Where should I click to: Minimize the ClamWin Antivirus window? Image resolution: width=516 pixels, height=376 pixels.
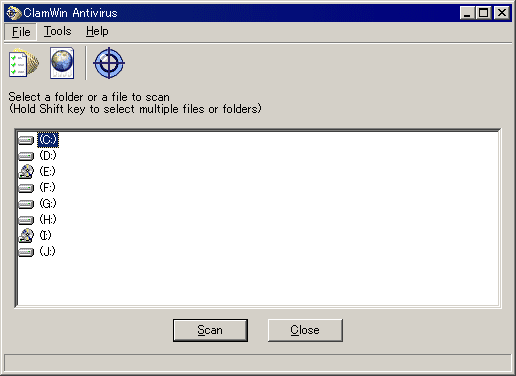tap(467, 13)
